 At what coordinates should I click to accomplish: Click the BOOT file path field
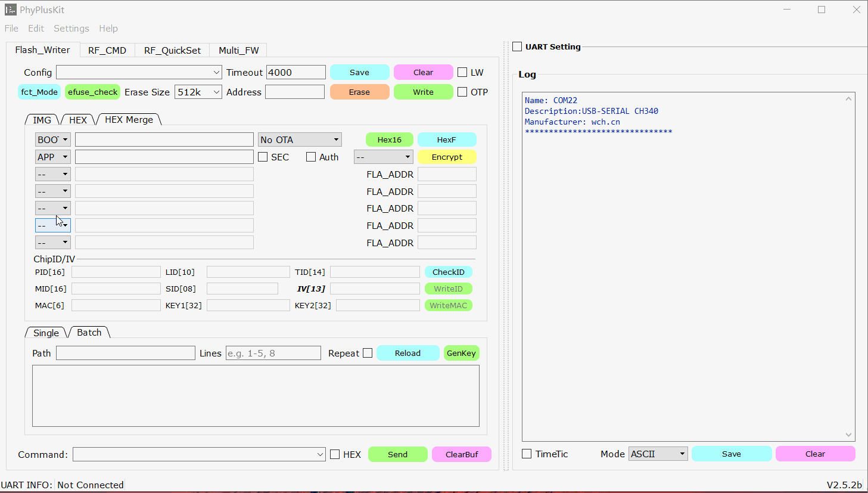tap(164, 139)
